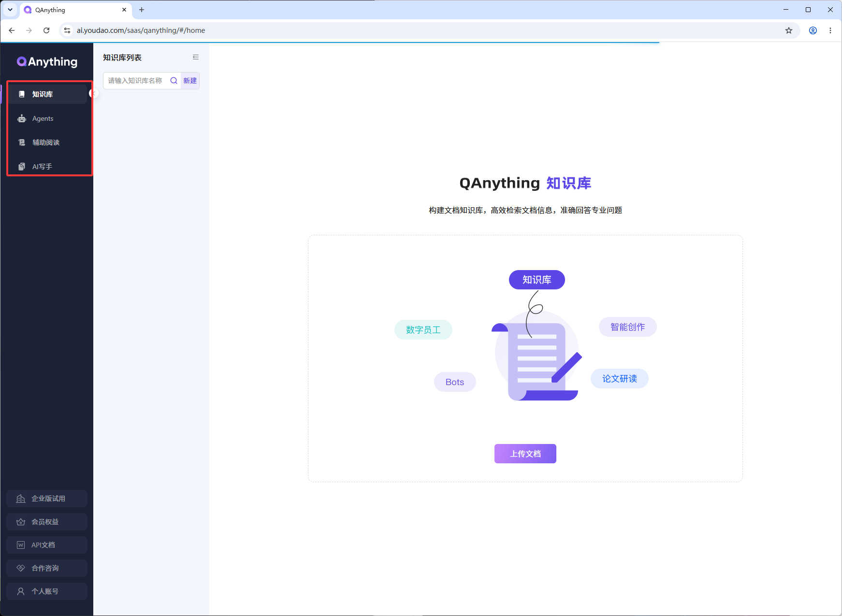Bookmark this page with star icon
Image resolution: width=842 pixels, height=616 pixels.
pyautogui.click(x=789, y=30)
